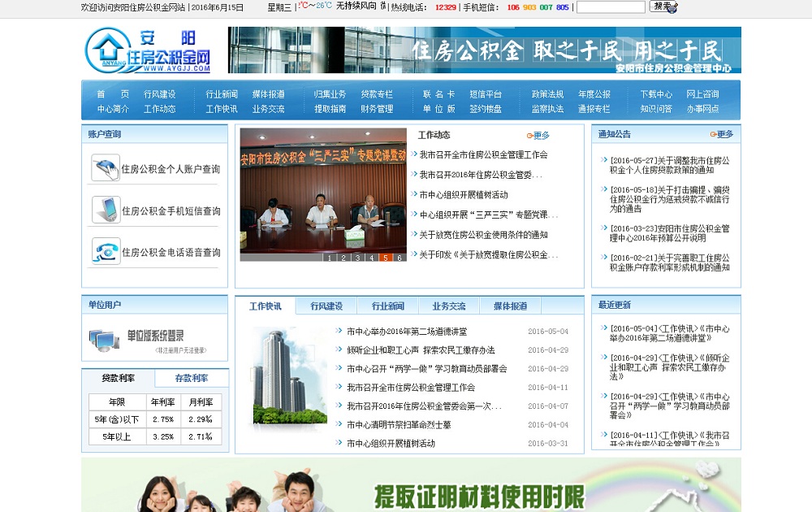Switch to the 工作快讯 tab

click(266, 306)
